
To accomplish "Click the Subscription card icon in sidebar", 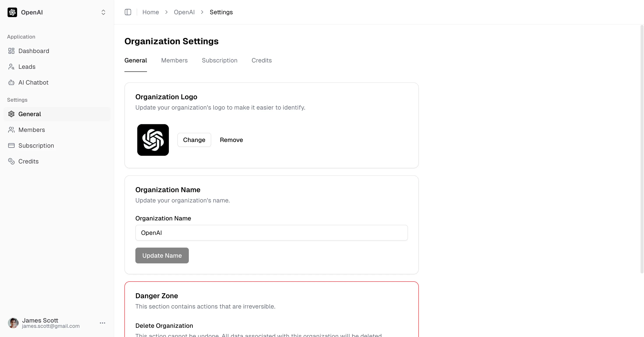I will pos(11,145).
